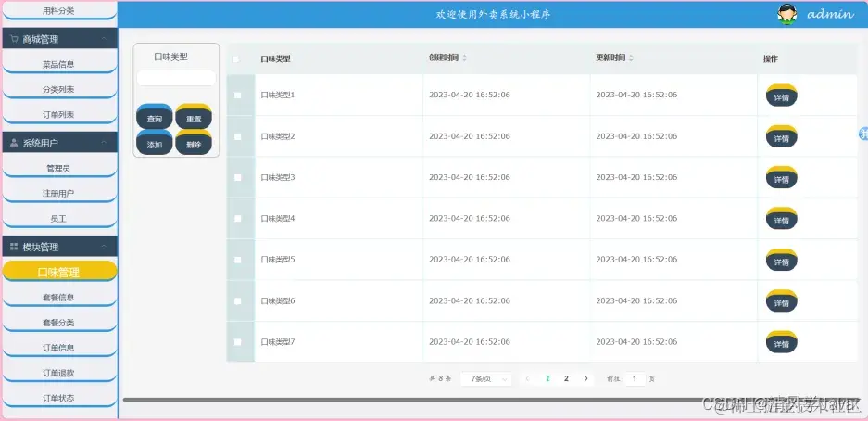Open 详情 for 口味类型2
This screenshot has width=868, height=421.
point(782,136)
